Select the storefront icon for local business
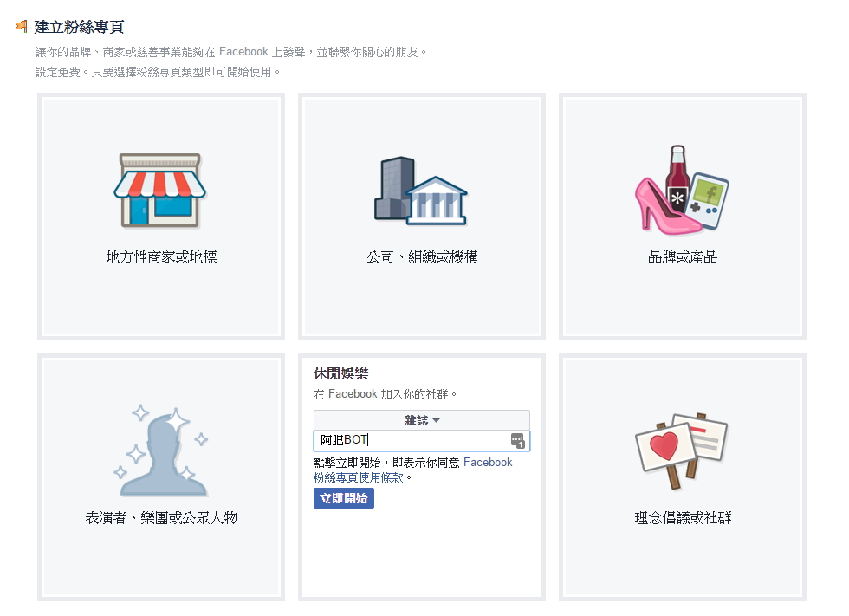The width and height of the screenshot is (849, 616). pyautogui.click(x=159, y=190)
